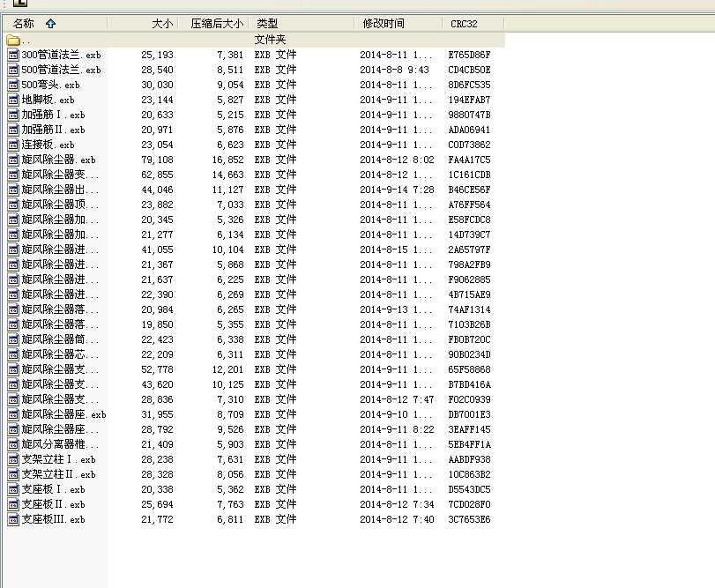Select the 地脚板.exb file icon

pos(14,100)
